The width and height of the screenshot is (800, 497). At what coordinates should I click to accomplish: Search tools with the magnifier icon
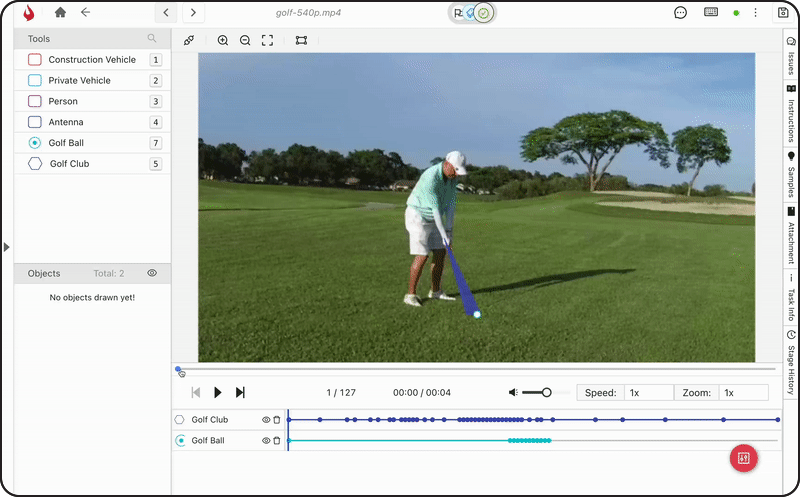coord(152,38)
